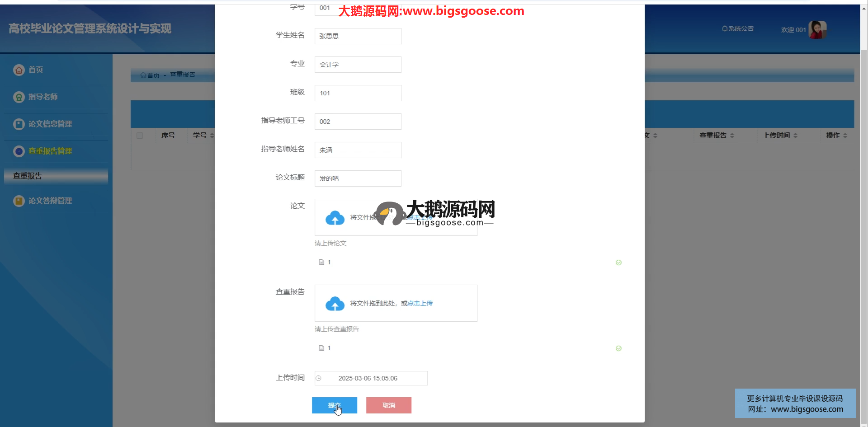Sort by 查重报告 column arrows
Screen dimensions: 868x427
[732, 136]
